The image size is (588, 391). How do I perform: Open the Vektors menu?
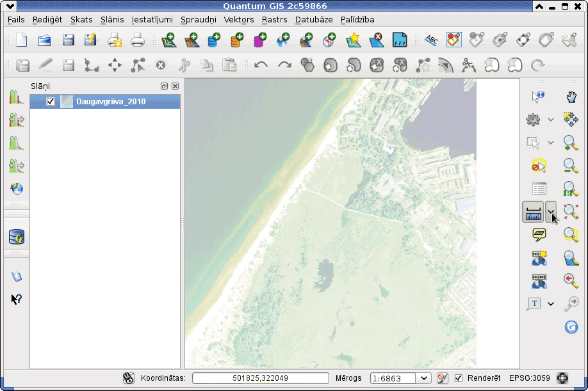[239, 19]
